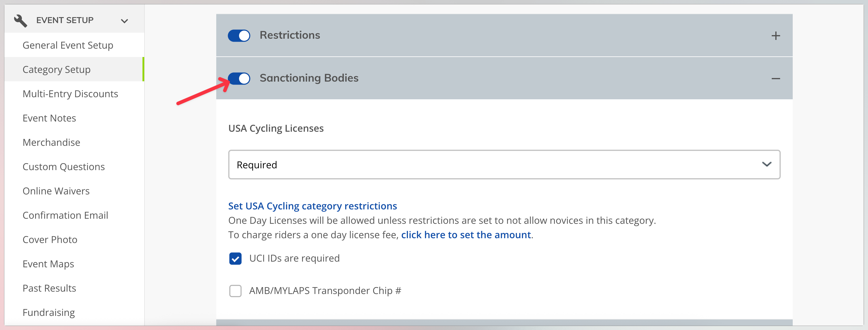Screen dimensions: 868x330
Task: Follow the click here to set the amount link
Action: [x=466, y=235]
